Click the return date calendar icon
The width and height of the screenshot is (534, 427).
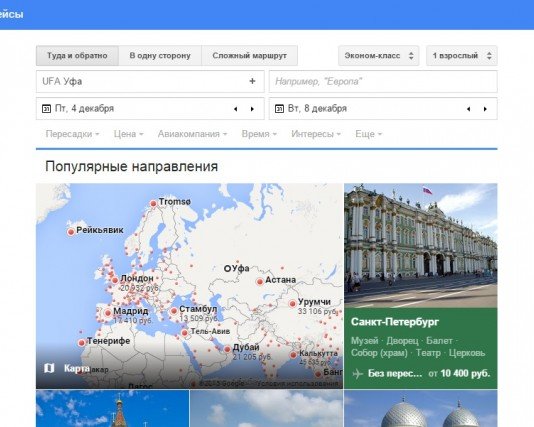[x=279, y=109]
